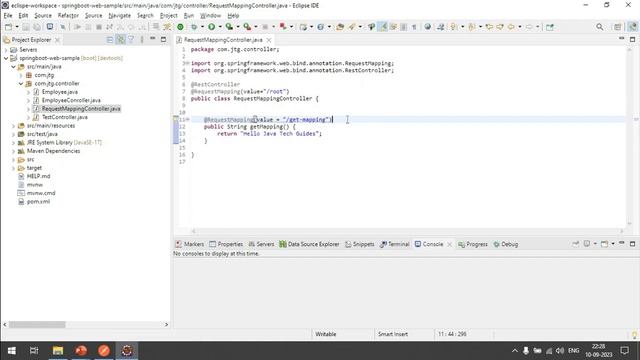
Task: Maximize the Project Explorer panel
Action: tap(163, 40)
